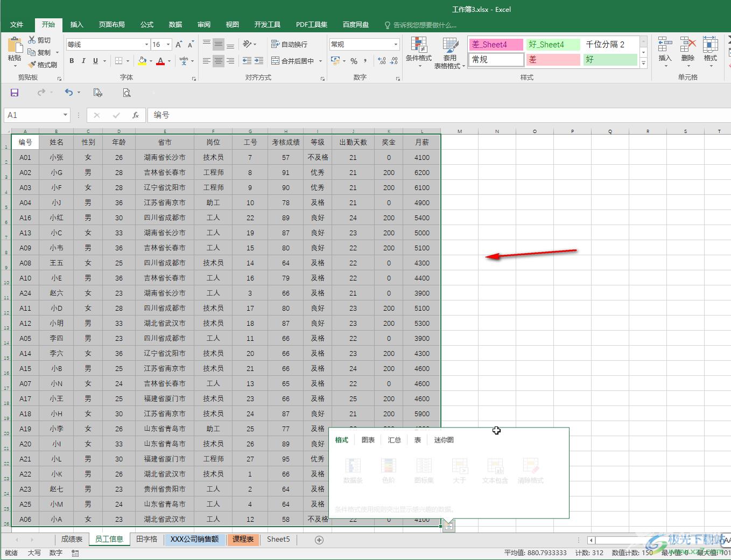Viewport: 731px width, 560px height.
Task: Toggle middle vertical alignment
Action: click(x=219, y=44)
